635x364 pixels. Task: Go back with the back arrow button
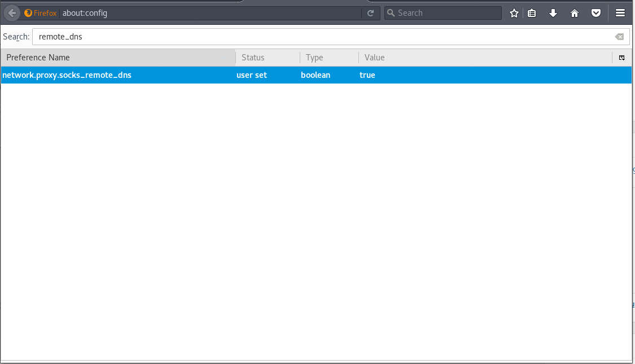pyautogui.click(x=12, y=13)
